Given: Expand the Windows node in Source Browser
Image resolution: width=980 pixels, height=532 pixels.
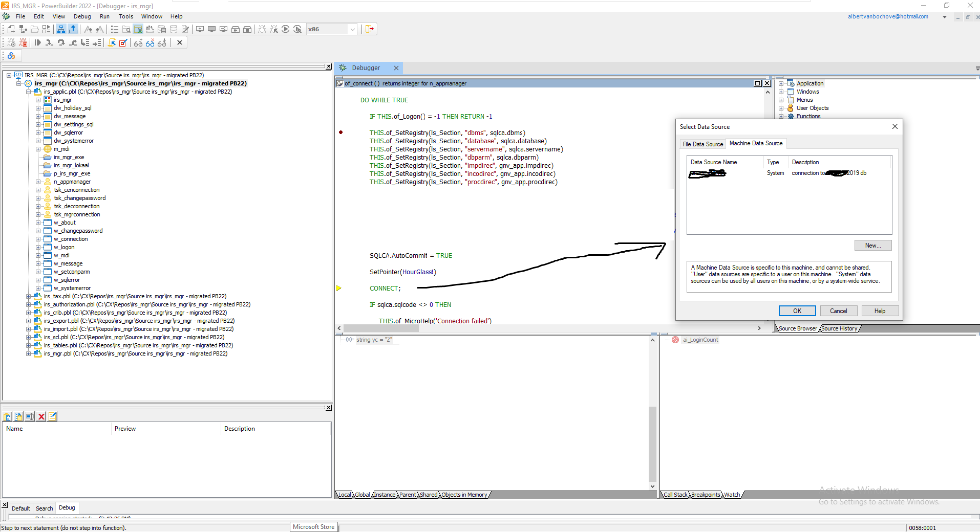Looking at the screenshot, I should (x=781, y=92).
